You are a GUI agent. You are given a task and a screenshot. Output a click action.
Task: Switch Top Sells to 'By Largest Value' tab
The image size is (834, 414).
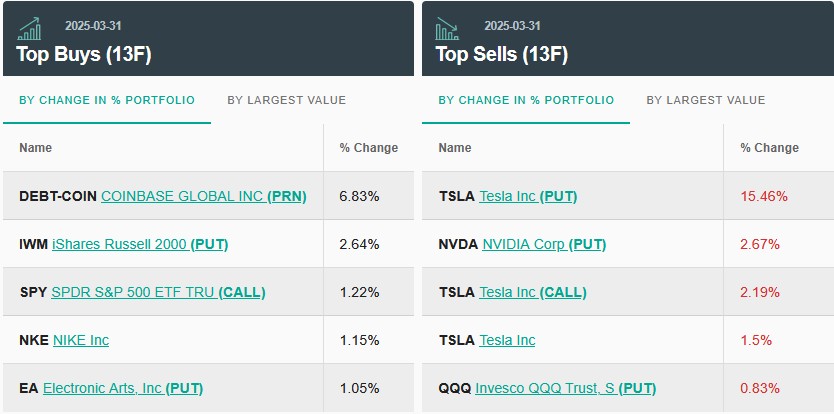point(706,100)
